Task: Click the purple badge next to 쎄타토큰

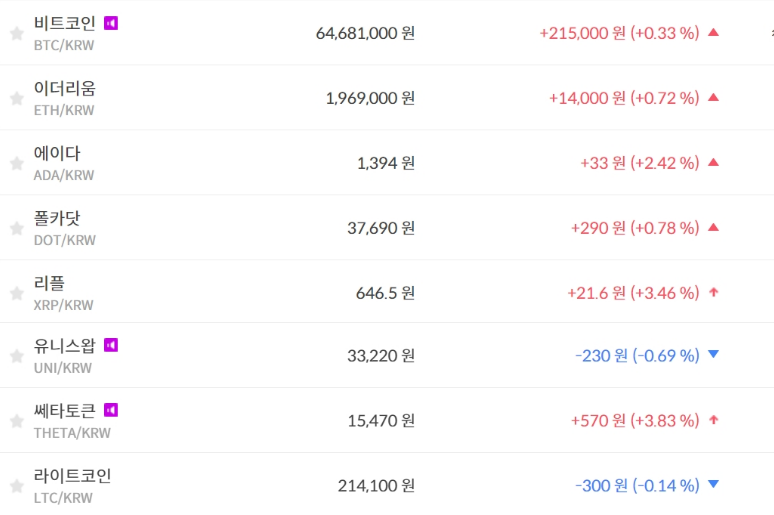Action: (111, 410)
